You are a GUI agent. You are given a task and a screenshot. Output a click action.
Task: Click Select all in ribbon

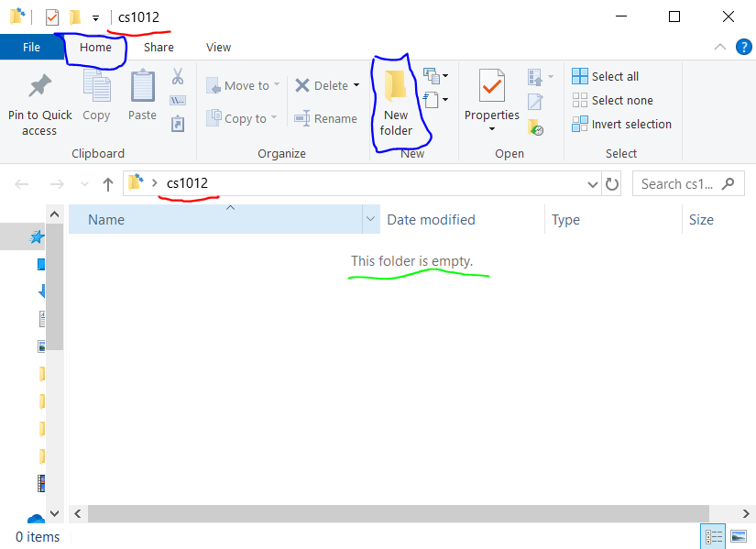click(606, 77)
